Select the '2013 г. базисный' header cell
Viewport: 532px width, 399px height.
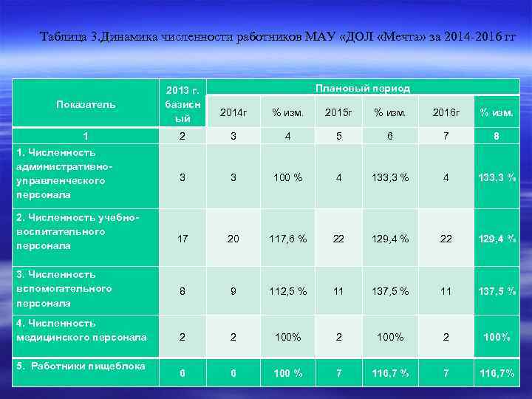(x=183, y=103)
